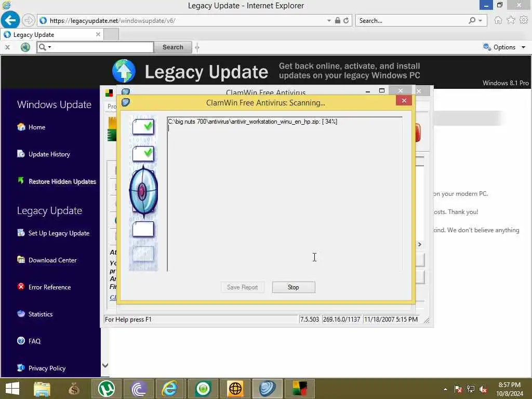Open the purple swirl app on taskbar
Screen dimensions: 532x399
click(138, 389)
